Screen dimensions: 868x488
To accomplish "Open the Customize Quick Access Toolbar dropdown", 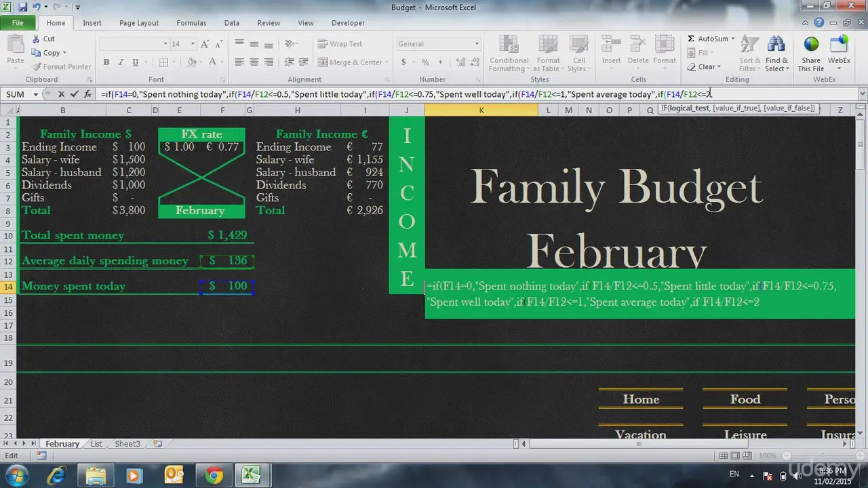I will click(77, 7).
